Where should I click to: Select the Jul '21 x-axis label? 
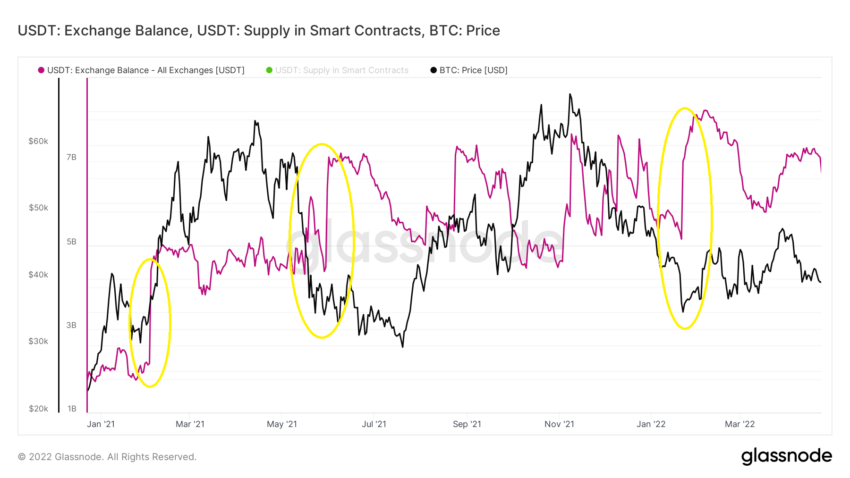tap(374, 424)
